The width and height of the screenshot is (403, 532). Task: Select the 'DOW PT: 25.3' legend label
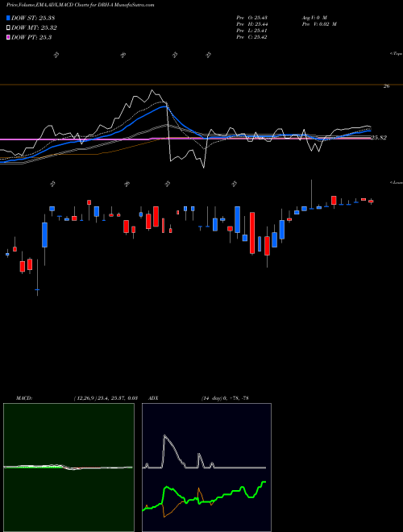click(31, 37)
